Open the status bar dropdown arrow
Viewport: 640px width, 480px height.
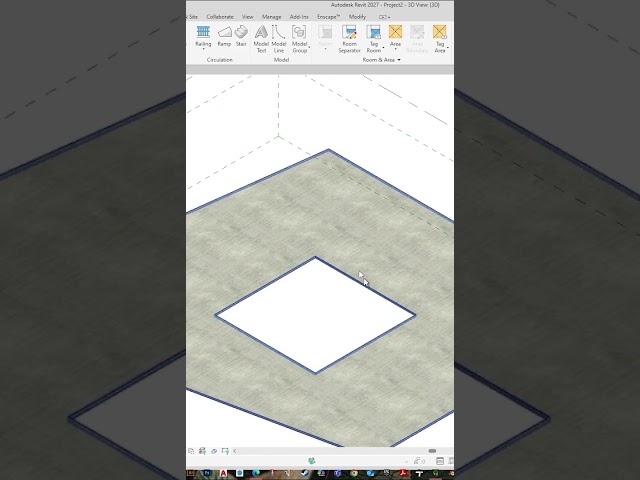click(406, 462)
